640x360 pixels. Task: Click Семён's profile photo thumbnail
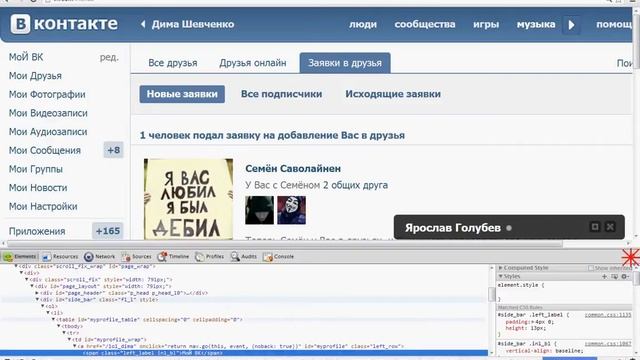click(x=188, y=199)
